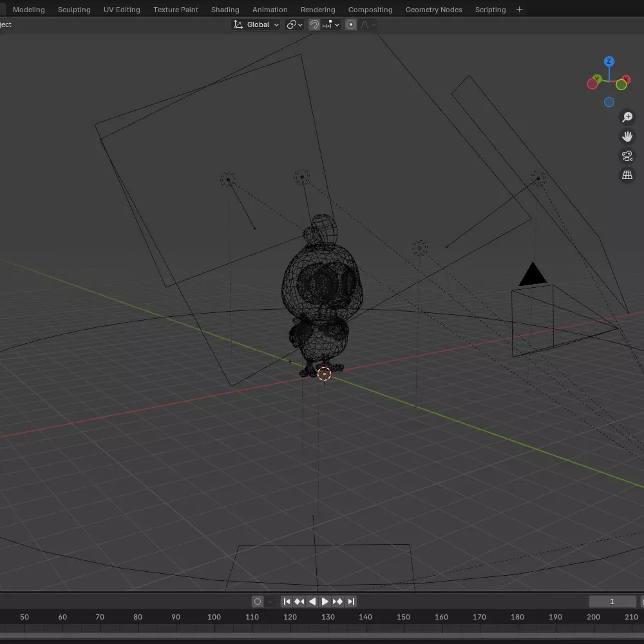Switch to the Compositing workspace
Screen dimensions: 644x644
370,10
